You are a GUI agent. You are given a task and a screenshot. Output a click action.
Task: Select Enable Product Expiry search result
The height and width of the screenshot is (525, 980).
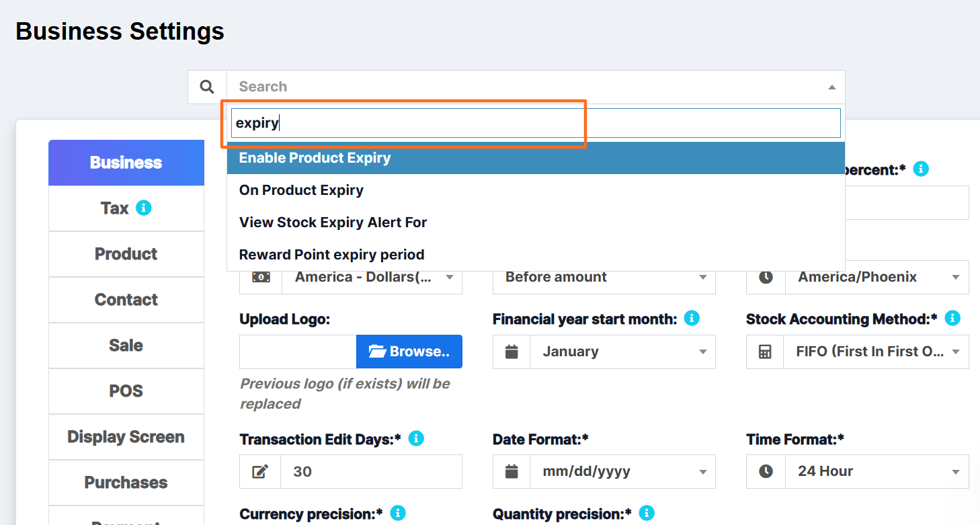315,158
